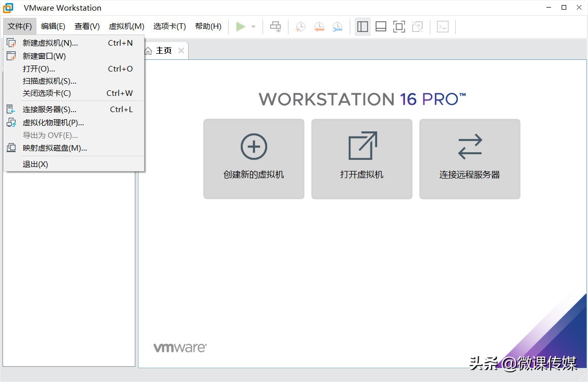The image size is (588, 382).
Task: Click the 新建窗口 menu icon
Action: [11, 56]
